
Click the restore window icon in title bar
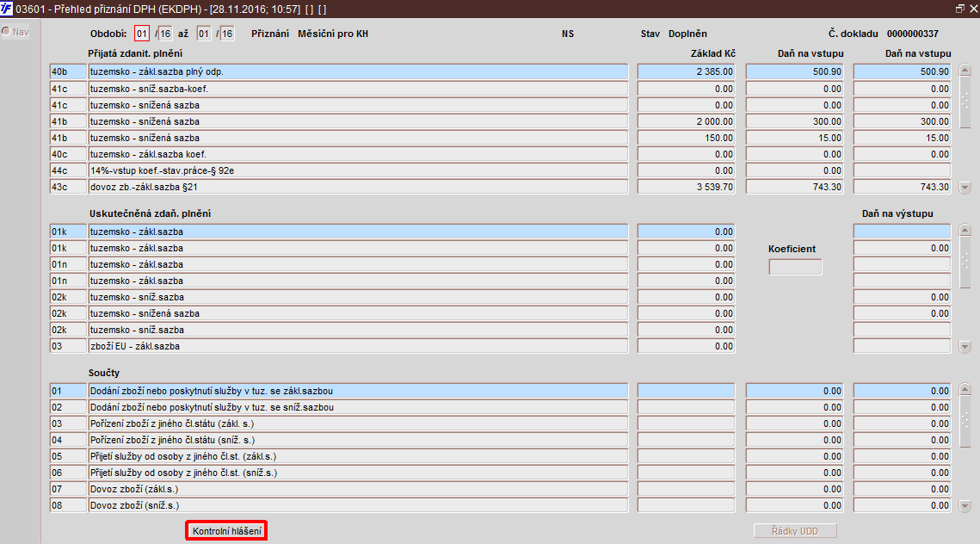coord(960,9)
